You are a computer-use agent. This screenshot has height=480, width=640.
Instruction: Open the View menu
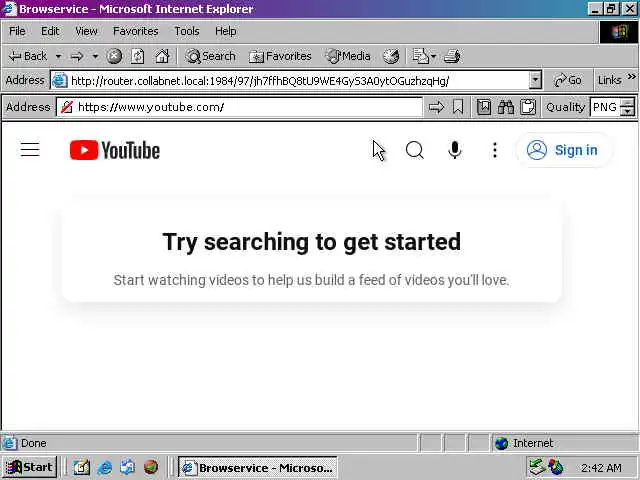pos(86,31)
